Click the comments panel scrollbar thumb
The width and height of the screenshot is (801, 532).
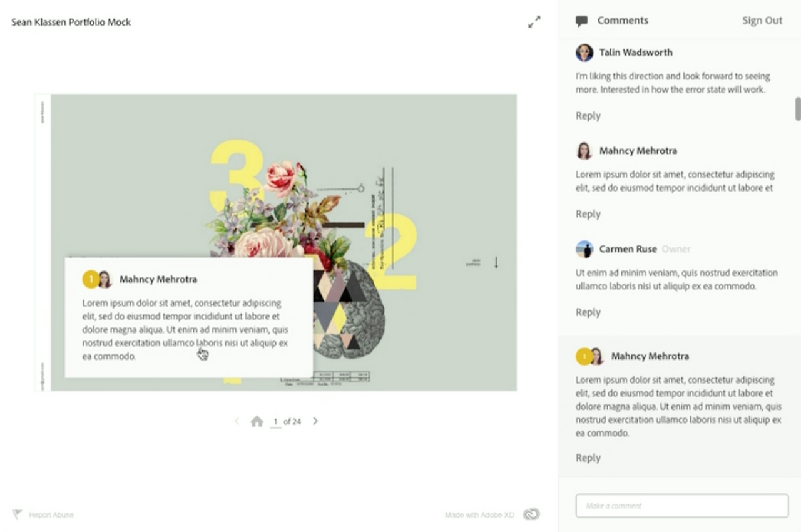point(798,109)
